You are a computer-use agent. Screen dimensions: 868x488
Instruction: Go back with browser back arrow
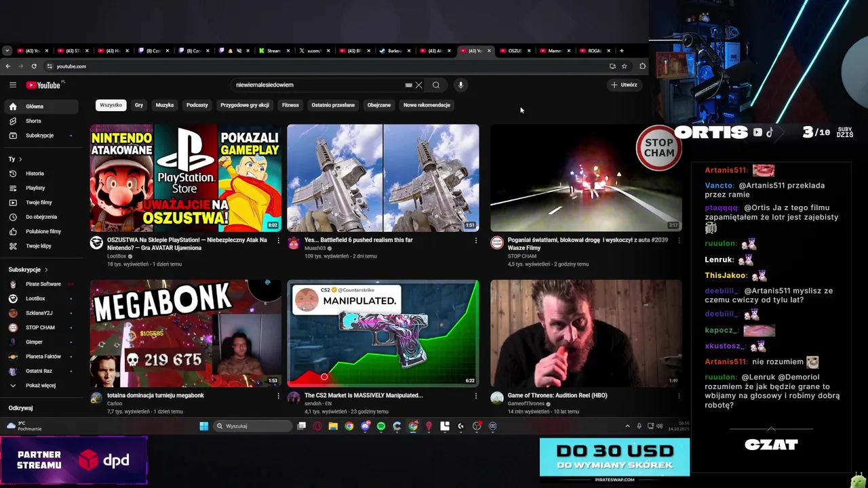click(x=7, y=66)
